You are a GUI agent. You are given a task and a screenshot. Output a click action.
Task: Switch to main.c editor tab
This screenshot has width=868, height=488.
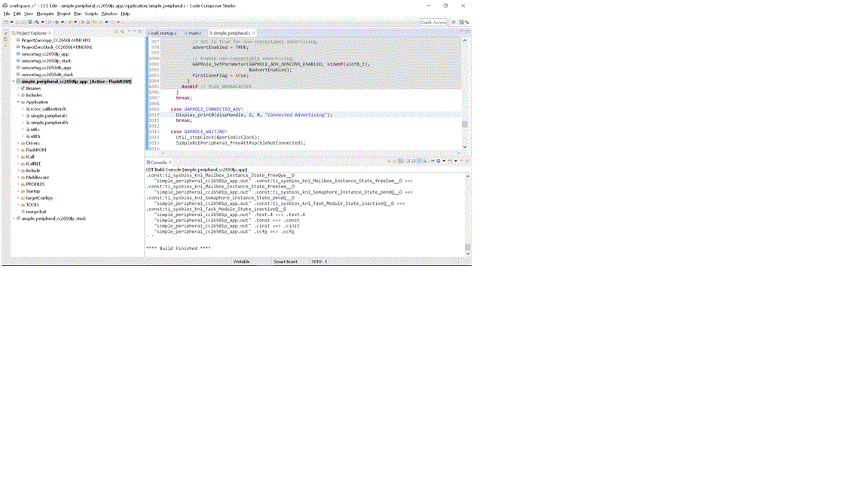(x=194, y=32)
